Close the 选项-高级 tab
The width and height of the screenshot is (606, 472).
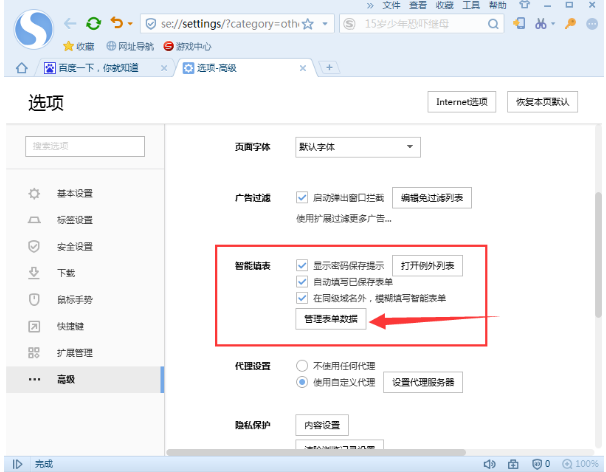click(303, 68)
